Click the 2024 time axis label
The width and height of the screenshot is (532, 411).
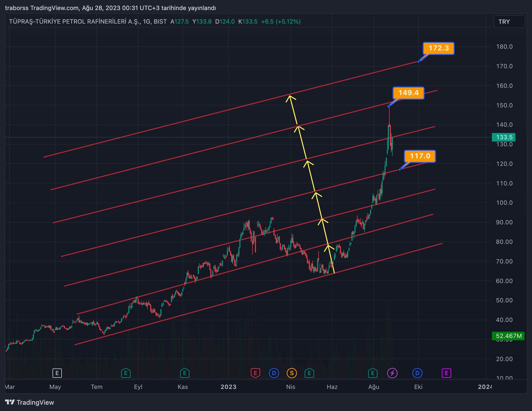pyautogui.click(x=485, y=387)
